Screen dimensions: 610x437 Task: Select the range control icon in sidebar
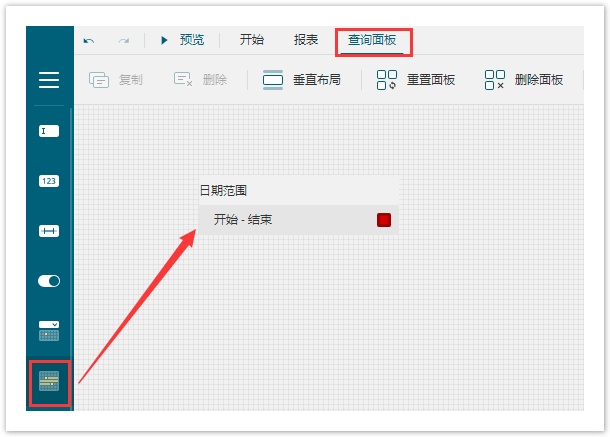point(49,231)
